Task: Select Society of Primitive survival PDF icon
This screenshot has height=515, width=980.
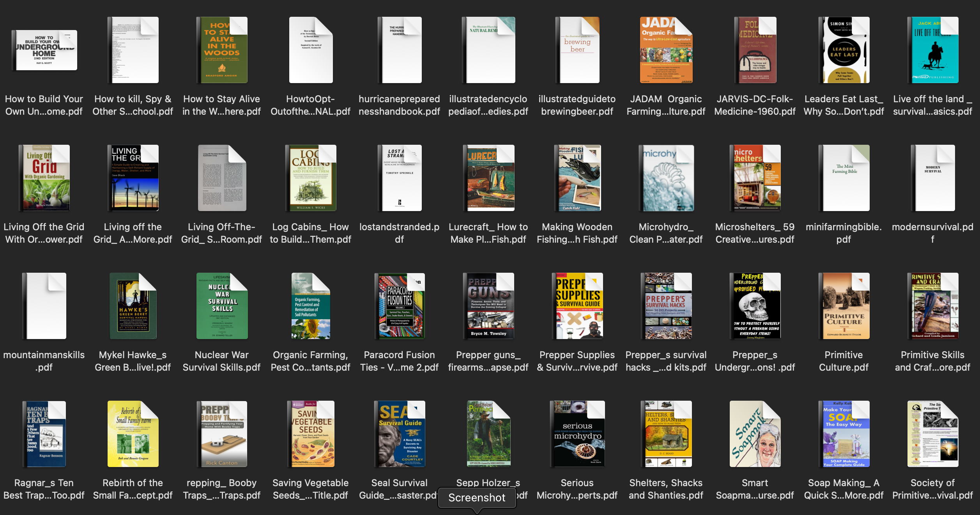Action: pos(933,434)
